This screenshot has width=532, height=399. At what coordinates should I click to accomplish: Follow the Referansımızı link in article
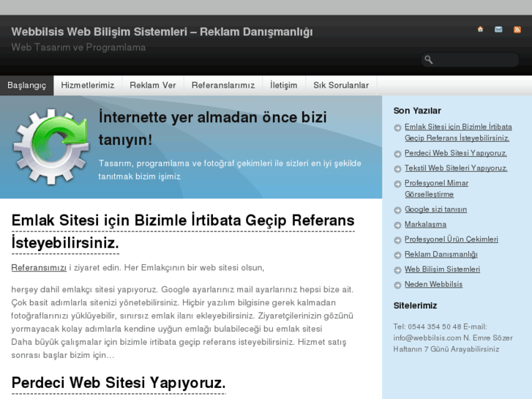[39, 267]
